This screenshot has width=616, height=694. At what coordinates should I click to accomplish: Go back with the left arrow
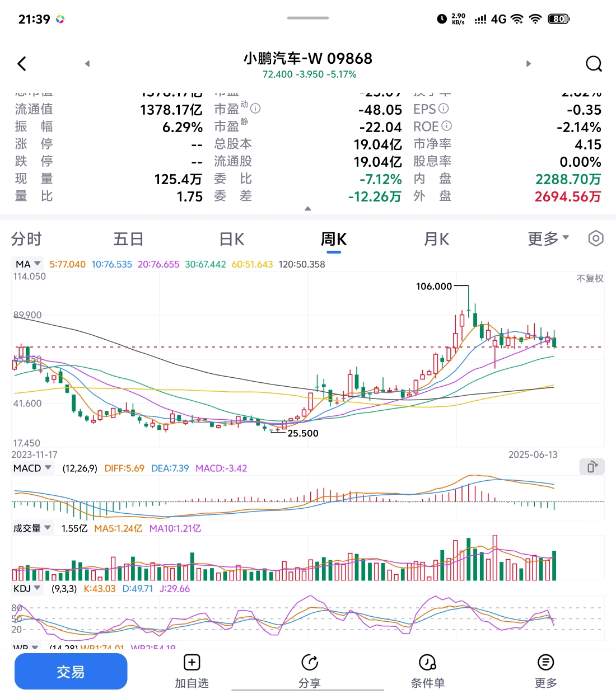[22, 64]
